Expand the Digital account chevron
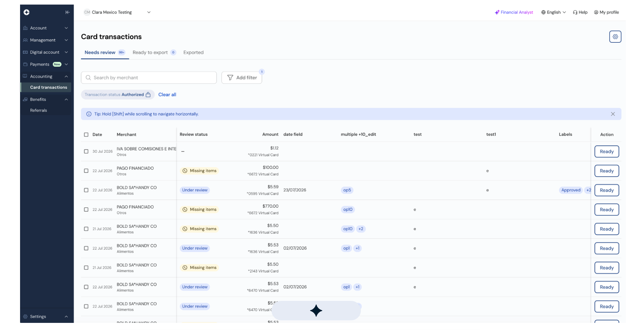Viewport: 644px width, 330px height. (66, 52)
